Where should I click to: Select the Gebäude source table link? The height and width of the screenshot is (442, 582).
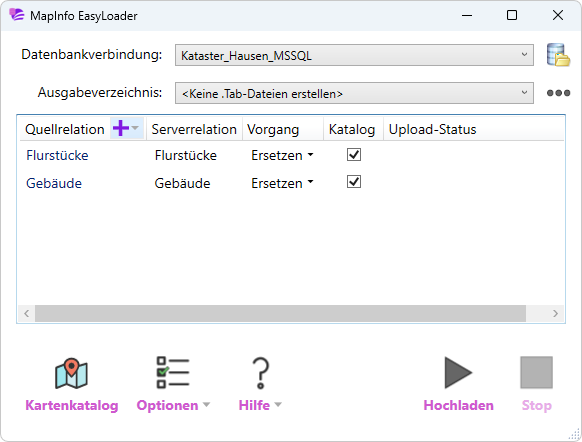pyautogui.click(x=54, y=183)
